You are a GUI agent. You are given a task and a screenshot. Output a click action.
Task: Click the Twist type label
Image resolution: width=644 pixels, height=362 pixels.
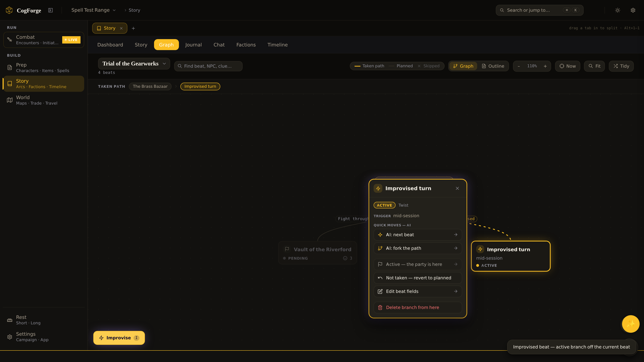403,205
